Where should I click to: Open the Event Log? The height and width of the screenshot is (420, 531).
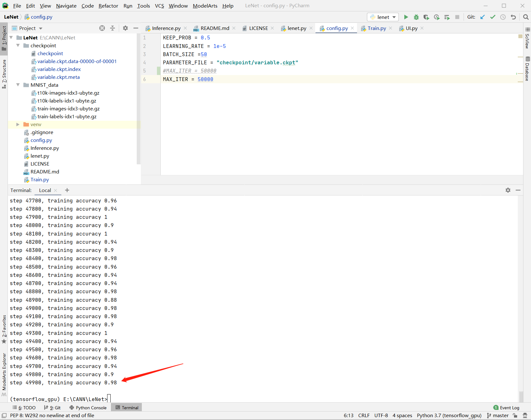(506, 408)
